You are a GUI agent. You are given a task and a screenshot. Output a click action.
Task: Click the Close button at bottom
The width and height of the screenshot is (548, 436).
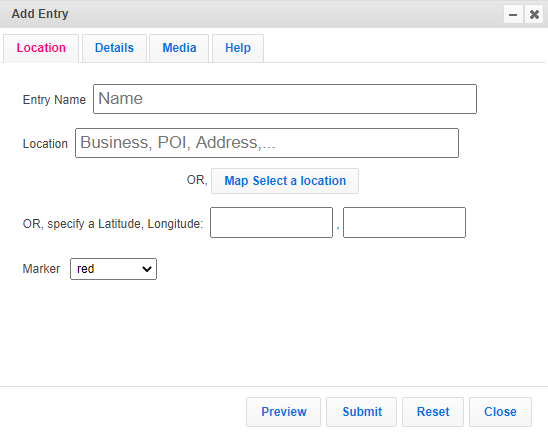click(x=500, y=412)
